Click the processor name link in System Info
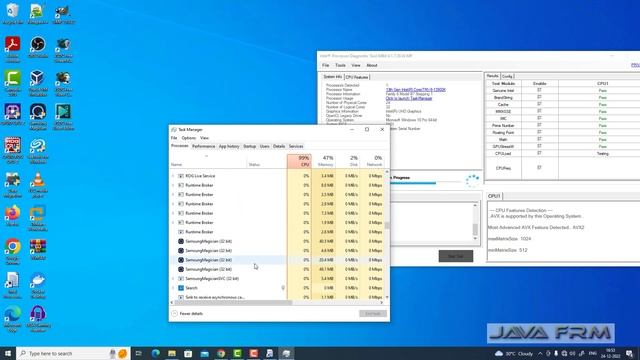 tap(416, 89)
